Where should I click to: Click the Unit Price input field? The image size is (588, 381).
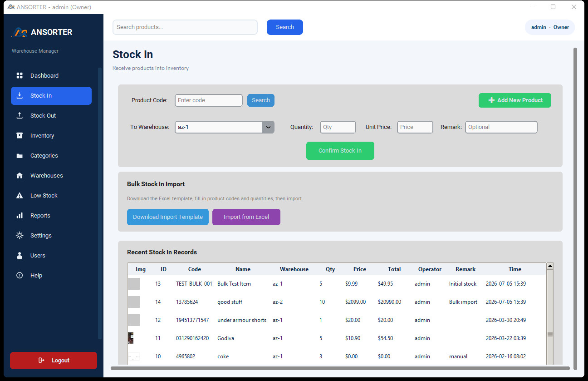[415, 127]
